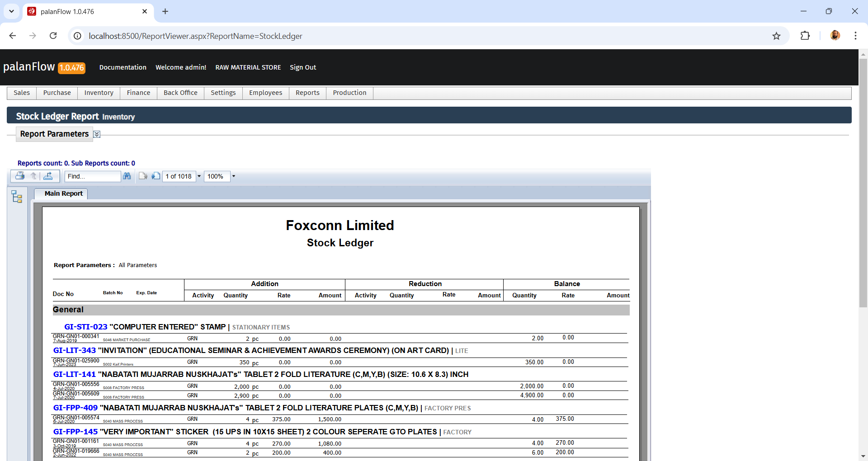The height and width of the screenshot is (461, 868).
Task: Open the Chrome three-dot menu
Action: [x=855, y=36]
